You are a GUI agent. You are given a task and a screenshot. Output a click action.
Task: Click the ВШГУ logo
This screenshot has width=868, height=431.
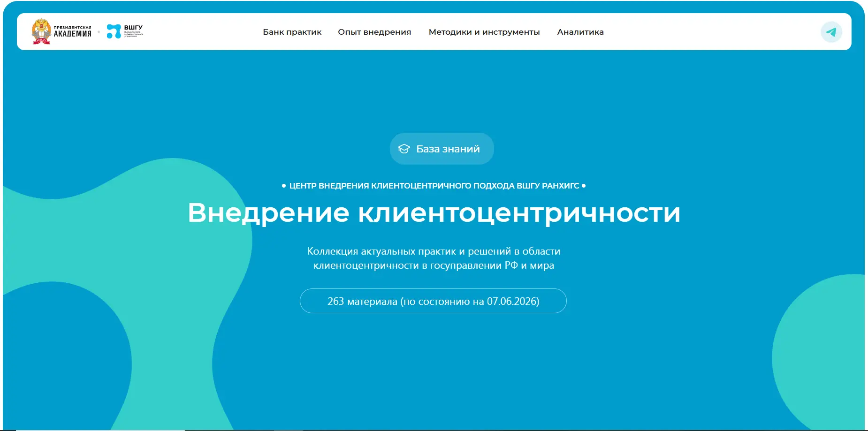[125, 31]
